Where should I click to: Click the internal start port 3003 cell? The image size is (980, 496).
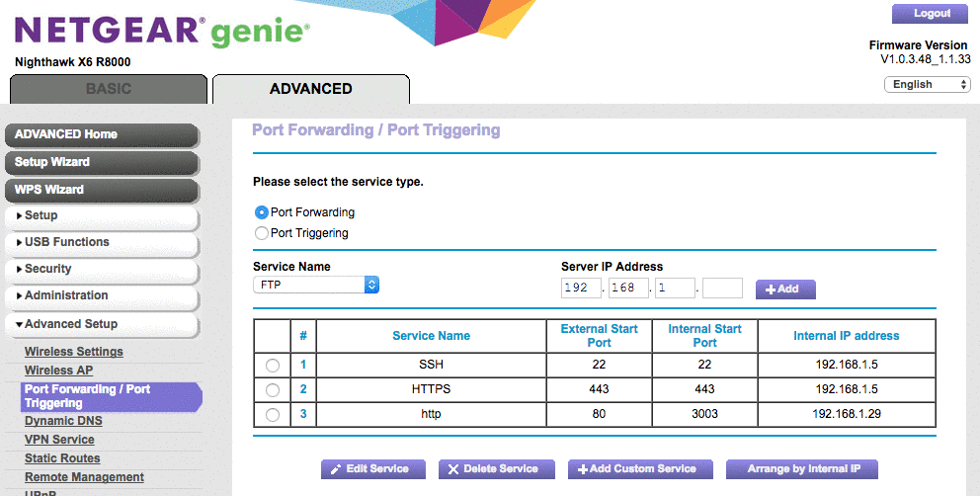[x=705, y=414]
